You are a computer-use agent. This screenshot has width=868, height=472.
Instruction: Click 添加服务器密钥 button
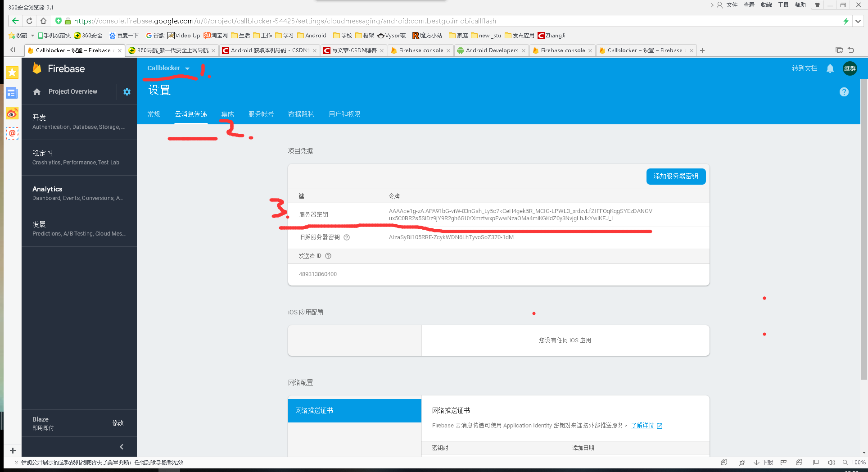[x=676, y=177]
